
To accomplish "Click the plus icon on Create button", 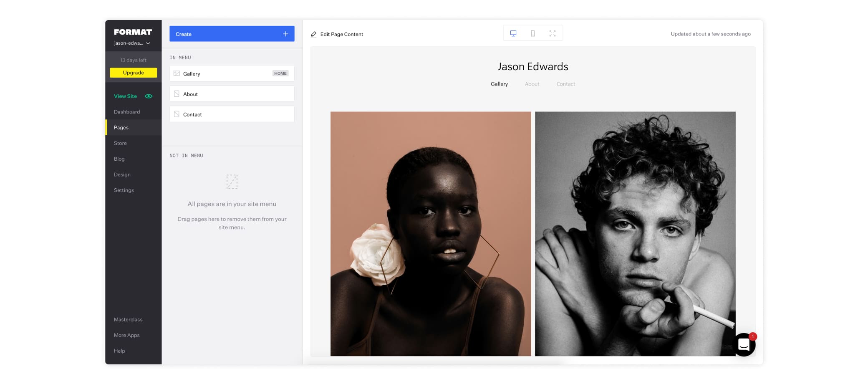I will point(286,34).
